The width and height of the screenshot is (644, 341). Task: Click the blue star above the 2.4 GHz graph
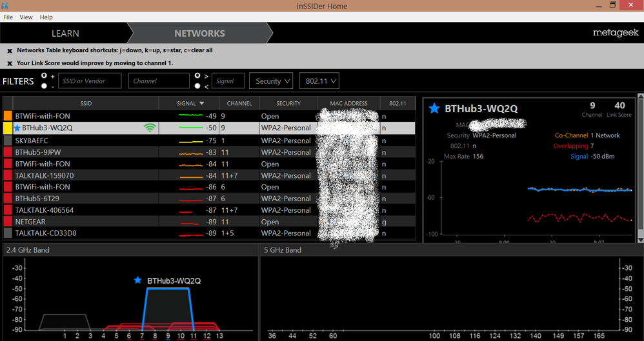point(137,280)
